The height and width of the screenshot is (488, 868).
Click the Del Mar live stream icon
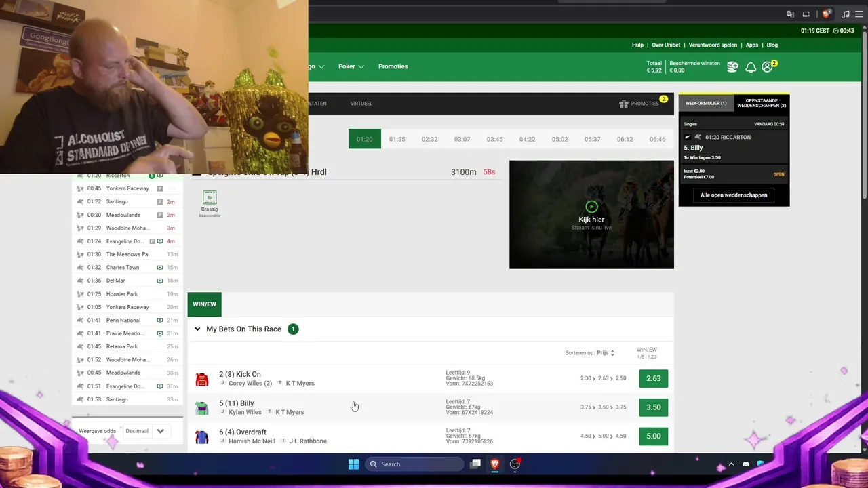pos(160,281)
